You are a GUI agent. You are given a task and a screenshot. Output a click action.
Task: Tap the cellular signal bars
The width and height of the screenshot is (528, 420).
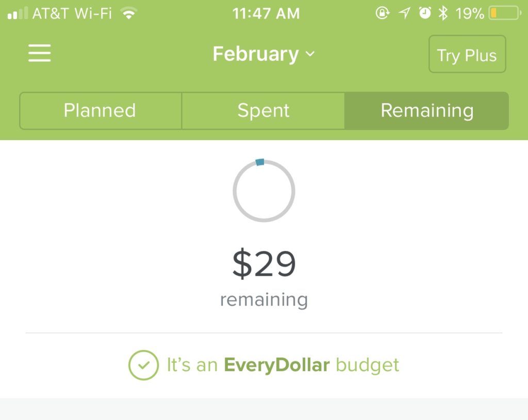click(18, 13)
